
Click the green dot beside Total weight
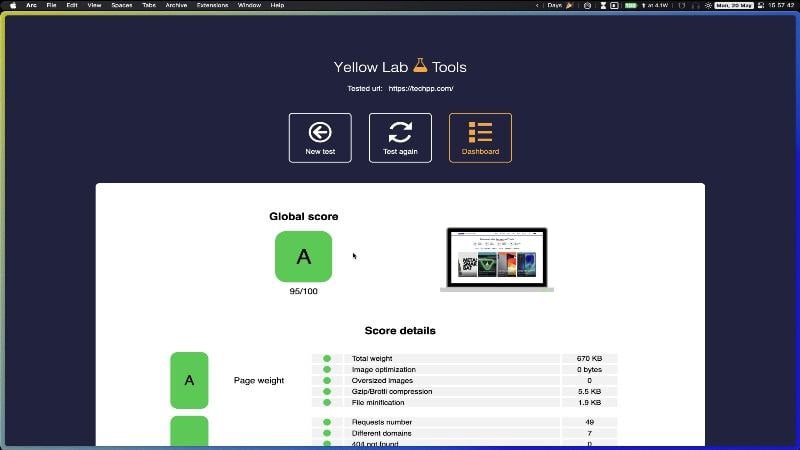coord(327,359)
